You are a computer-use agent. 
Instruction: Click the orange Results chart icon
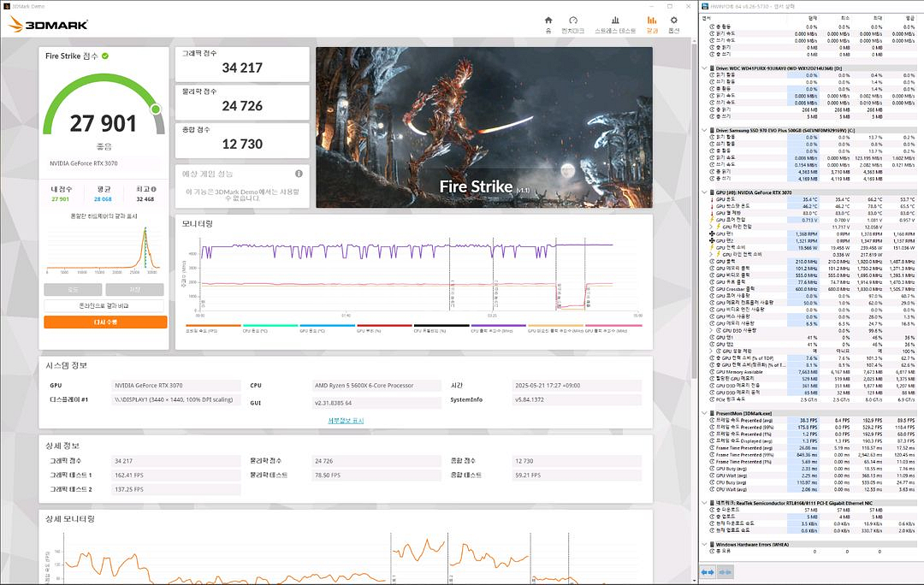click(651, 21)
